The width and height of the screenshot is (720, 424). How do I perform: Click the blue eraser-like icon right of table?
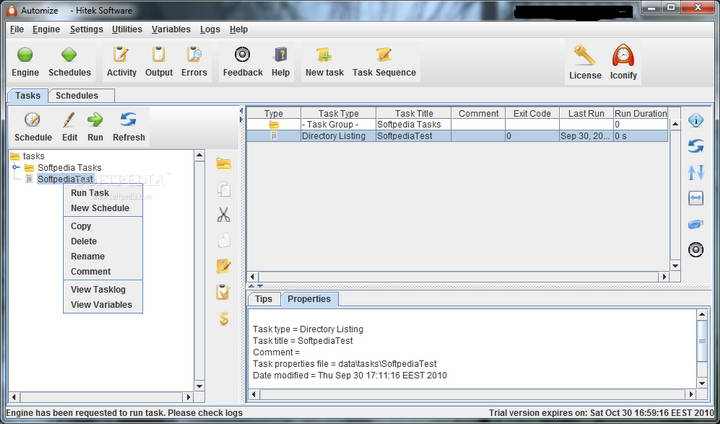point(696,224)
